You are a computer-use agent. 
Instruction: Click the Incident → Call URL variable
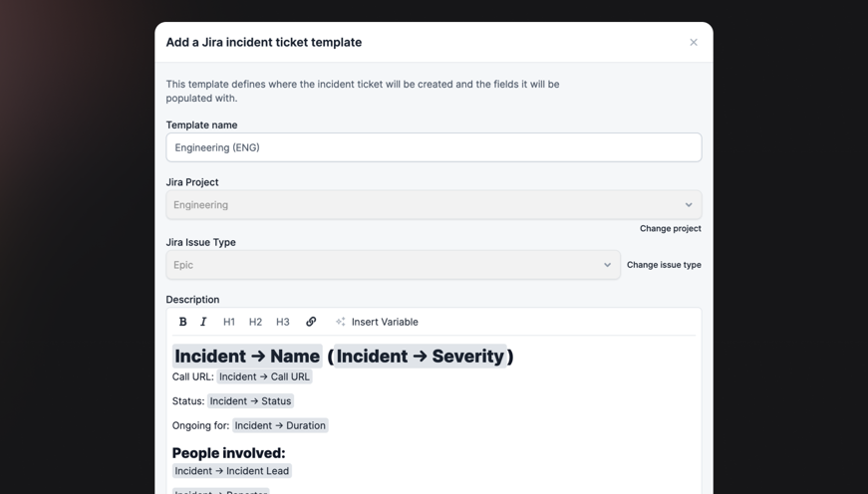click(x=264, y=376)
